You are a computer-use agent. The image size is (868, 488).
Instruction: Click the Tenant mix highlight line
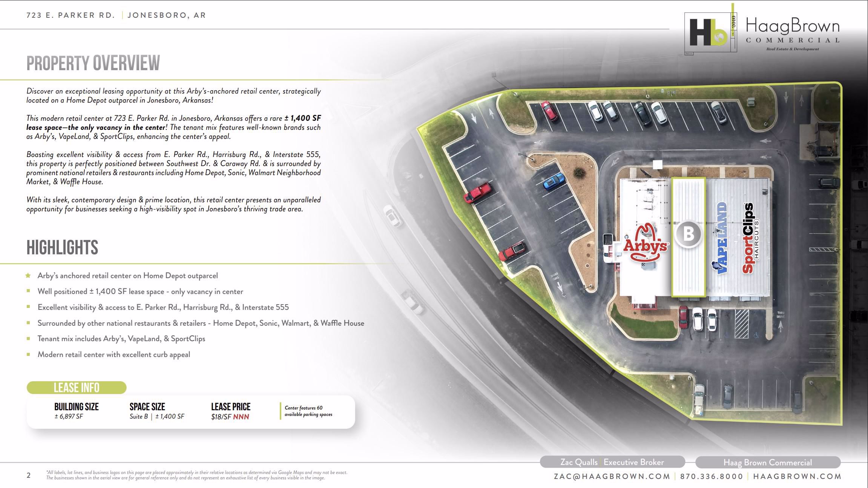[121, 339]
